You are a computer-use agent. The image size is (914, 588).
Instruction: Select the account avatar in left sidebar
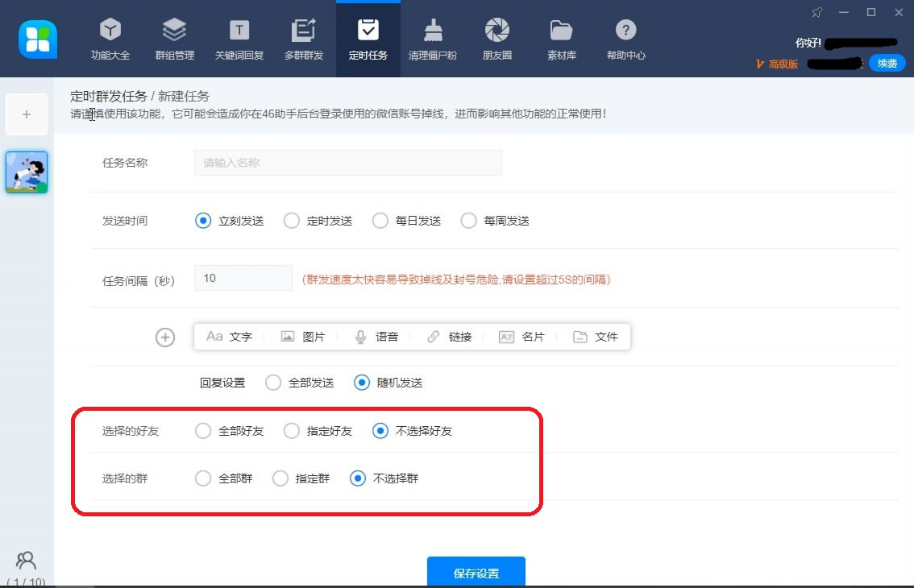27,172
